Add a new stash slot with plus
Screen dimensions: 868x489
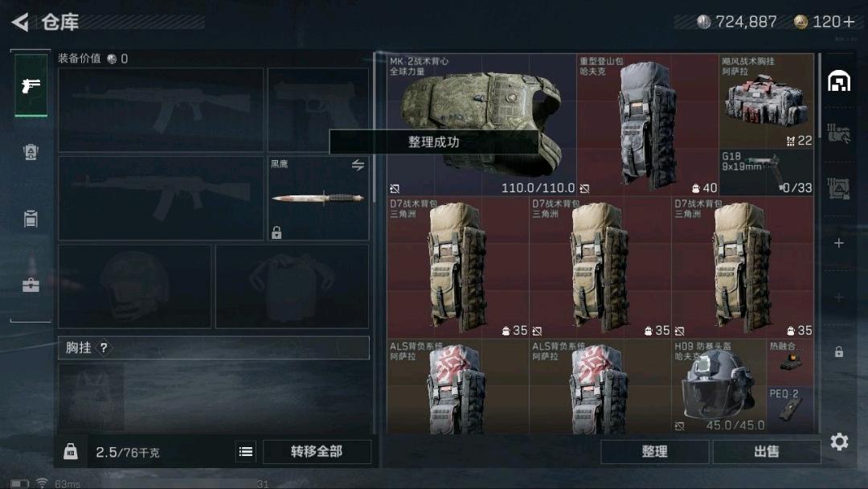click(x=839, y=243)
